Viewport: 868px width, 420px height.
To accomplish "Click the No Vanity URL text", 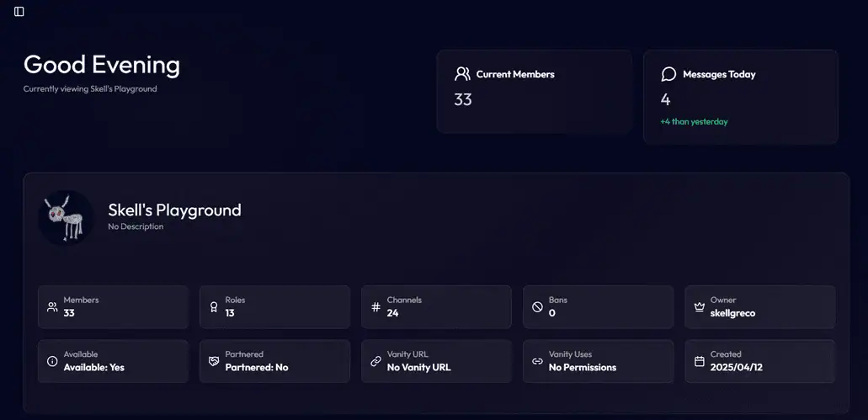I will click(418, 367).
